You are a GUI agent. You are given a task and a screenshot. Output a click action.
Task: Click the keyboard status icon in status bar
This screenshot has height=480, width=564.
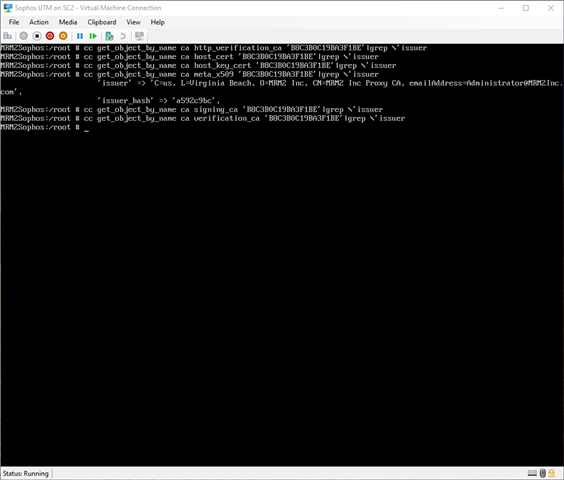tap(532, 473)
